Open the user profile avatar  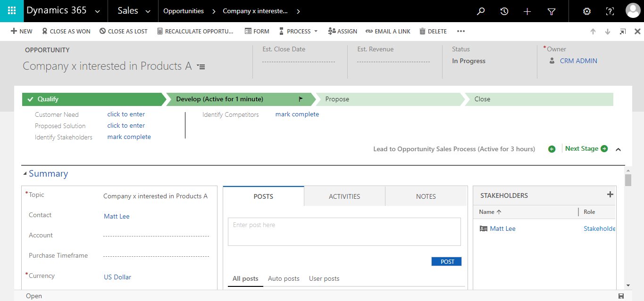(633, 11)
